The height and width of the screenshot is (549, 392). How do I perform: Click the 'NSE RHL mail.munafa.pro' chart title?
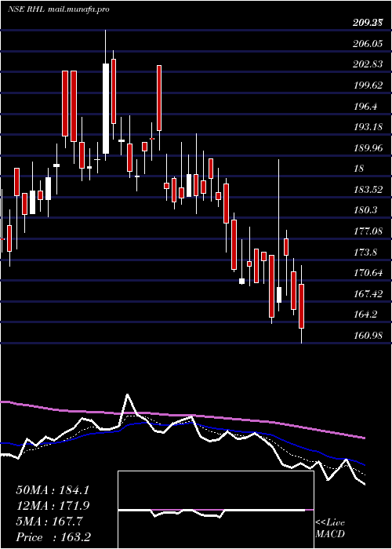coord(59,9)
